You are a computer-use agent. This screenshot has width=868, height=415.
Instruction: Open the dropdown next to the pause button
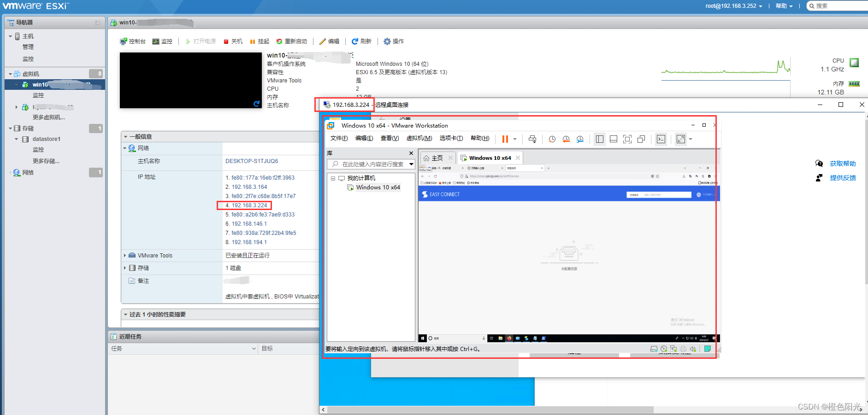(x=515, y=139)
